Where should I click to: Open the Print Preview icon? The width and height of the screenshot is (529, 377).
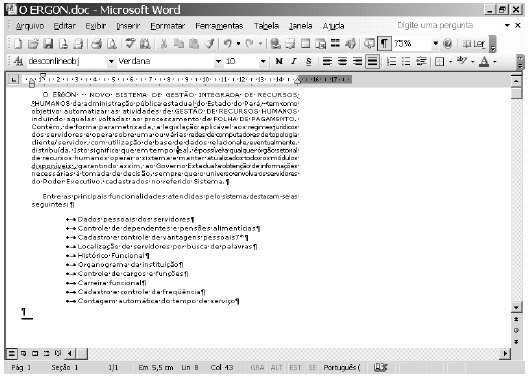coord(112,44)
